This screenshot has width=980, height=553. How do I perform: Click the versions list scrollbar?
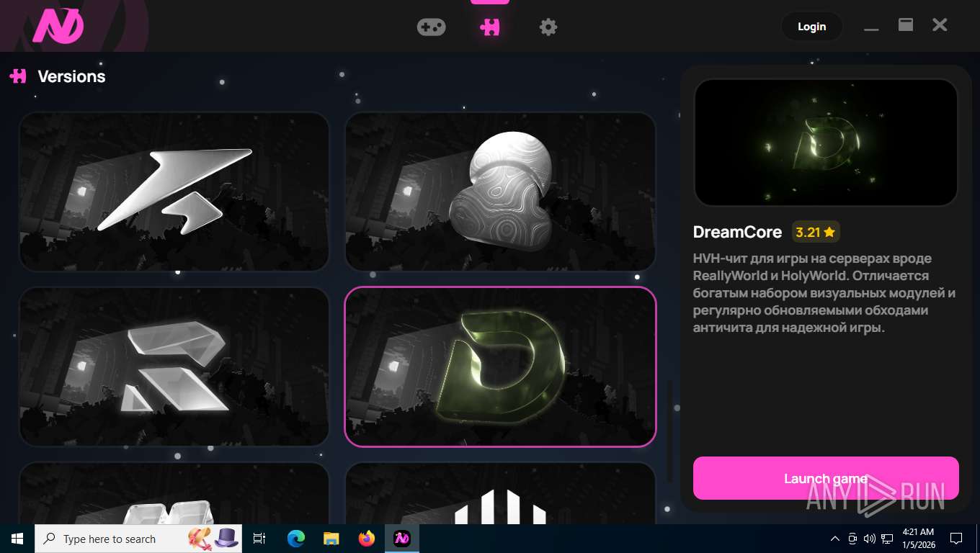click(x=670, y=431)
